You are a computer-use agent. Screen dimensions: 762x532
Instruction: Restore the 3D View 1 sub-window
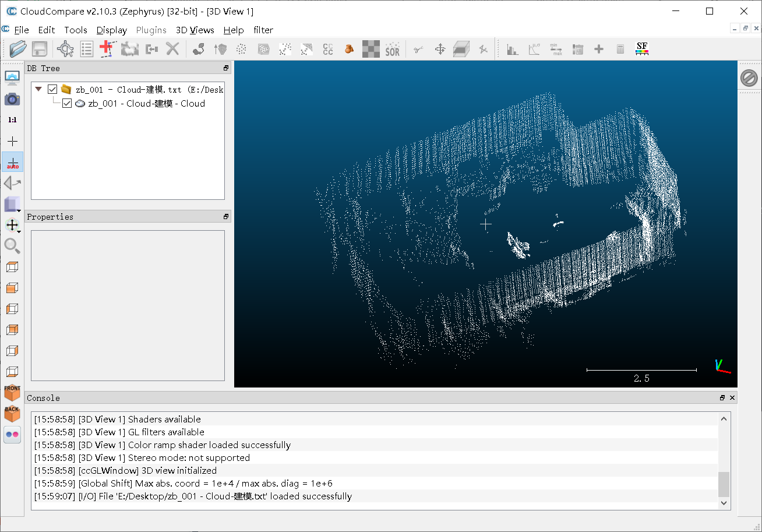coord(745,28)
